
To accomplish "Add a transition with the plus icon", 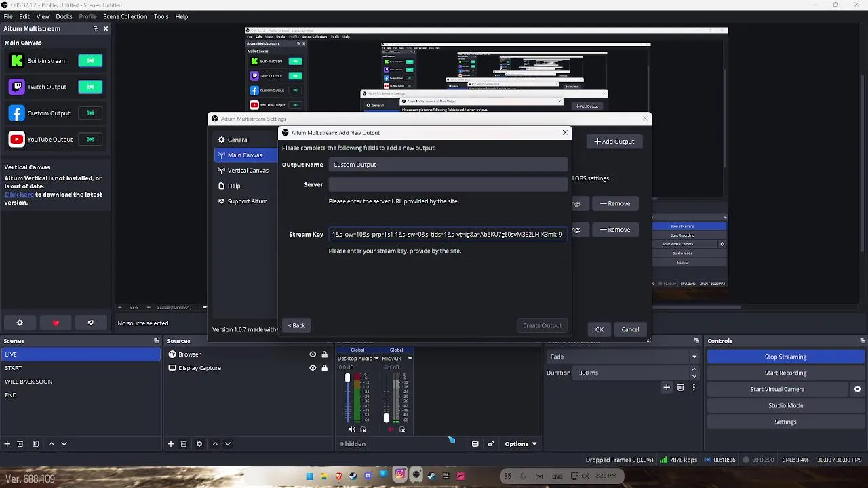I will (667, 388).
